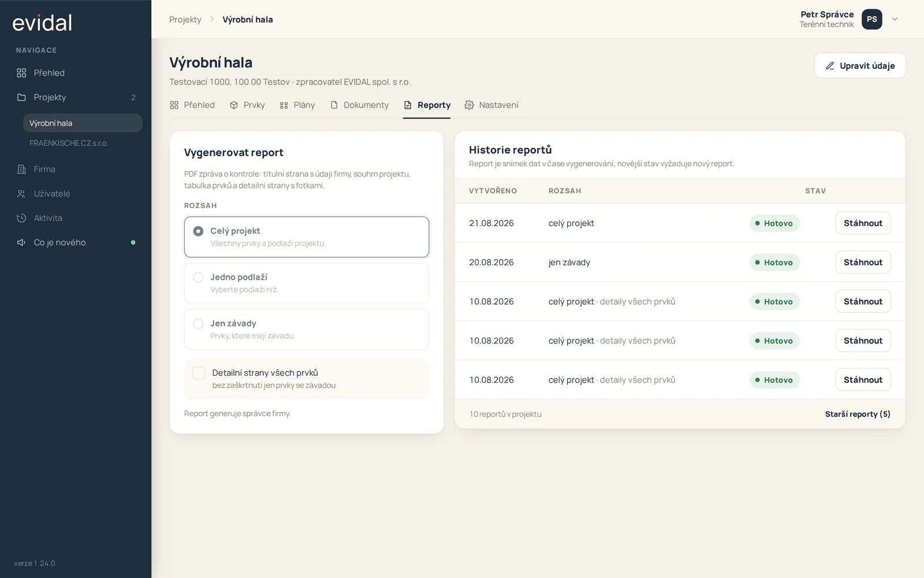Click the STAV column header
The image size is (924, 578).
(x=815, y=191)
